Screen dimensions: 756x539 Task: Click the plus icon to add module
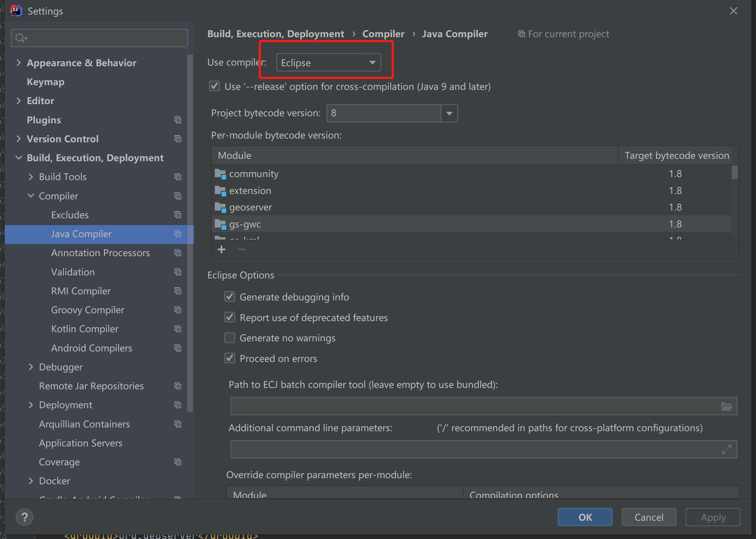coord(221,250)
